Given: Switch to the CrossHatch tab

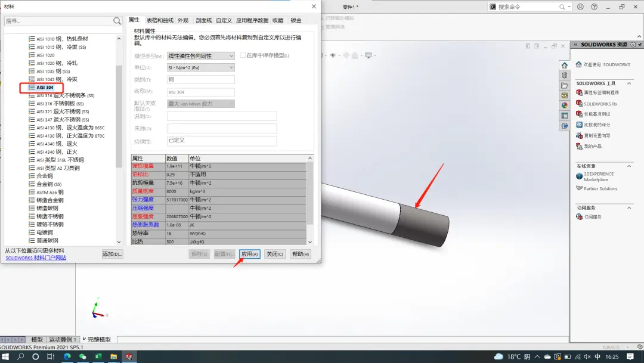Looking at the screenshot, I should coord(203,20).
